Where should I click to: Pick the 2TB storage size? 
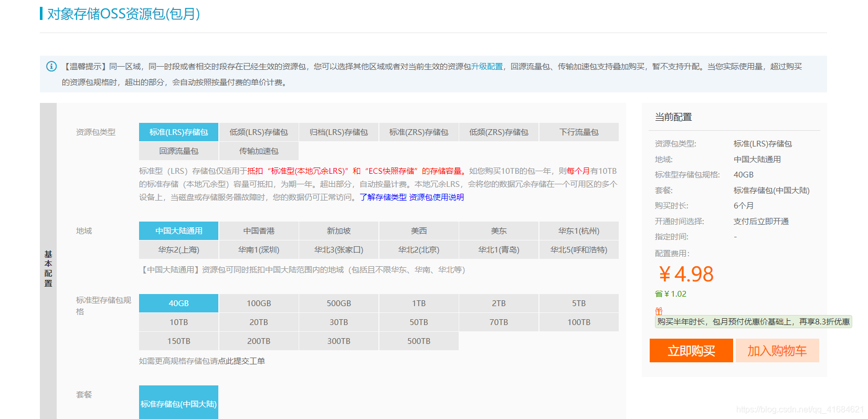point(499,303)
